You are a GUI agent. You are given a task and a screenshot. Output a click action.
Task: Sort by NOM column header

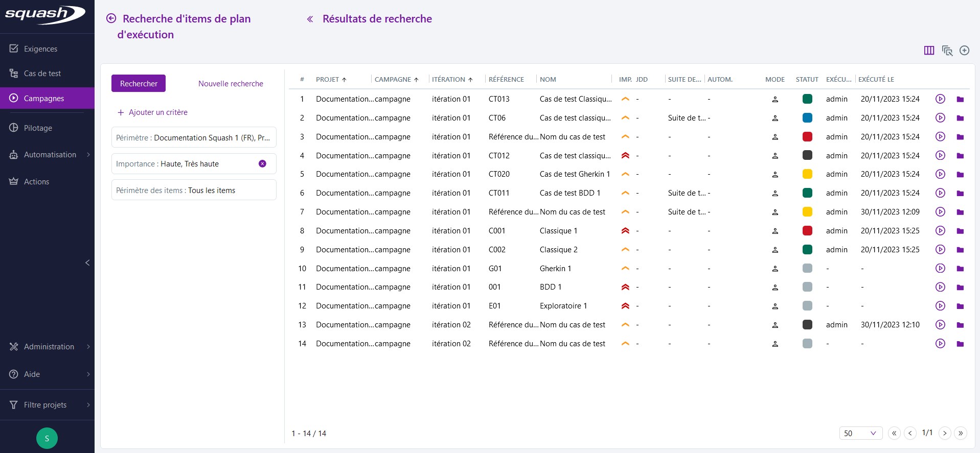tap(548, 79)
